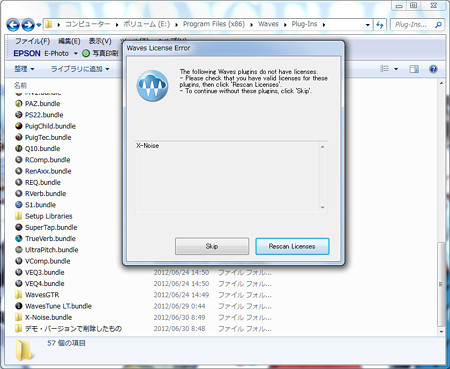Open recent locations dropdown next to Forward arrow
The height and width of the screenshot is (369, 450).
pyautogui.click(x=39, y=25)
